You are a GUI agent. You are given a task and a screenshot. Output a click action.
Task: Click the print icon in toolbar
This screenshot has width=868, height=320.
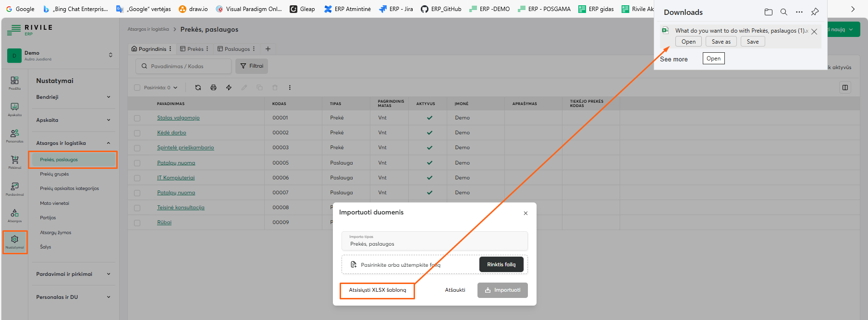213,87
